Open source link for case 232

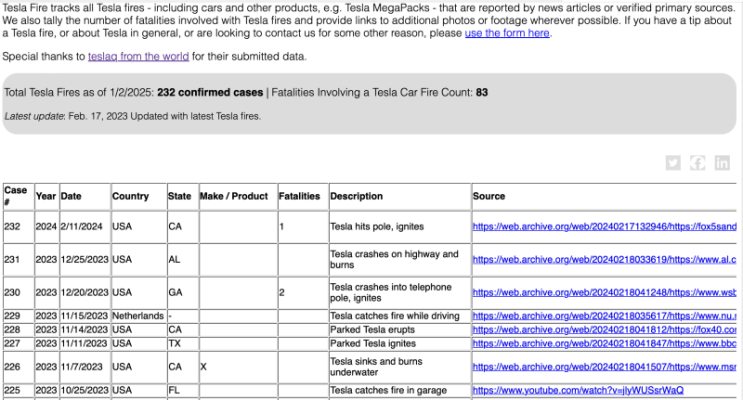604,227
